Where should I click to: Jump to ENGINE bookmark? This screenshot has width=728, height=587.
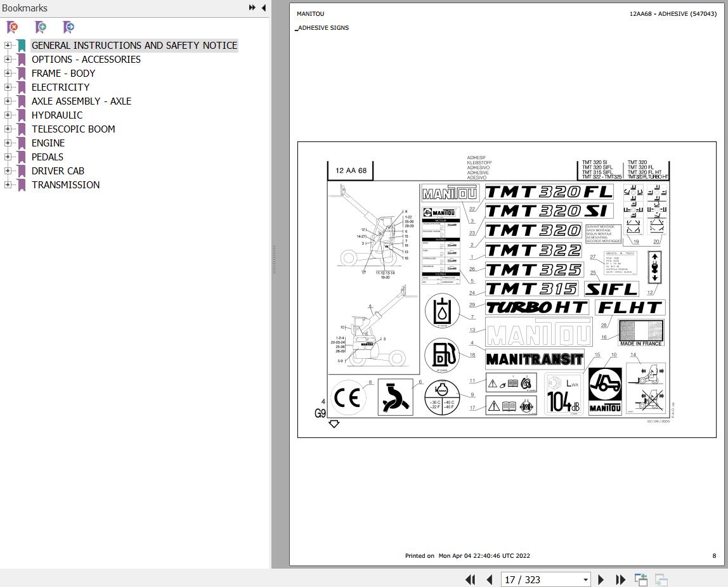[48, 143]
